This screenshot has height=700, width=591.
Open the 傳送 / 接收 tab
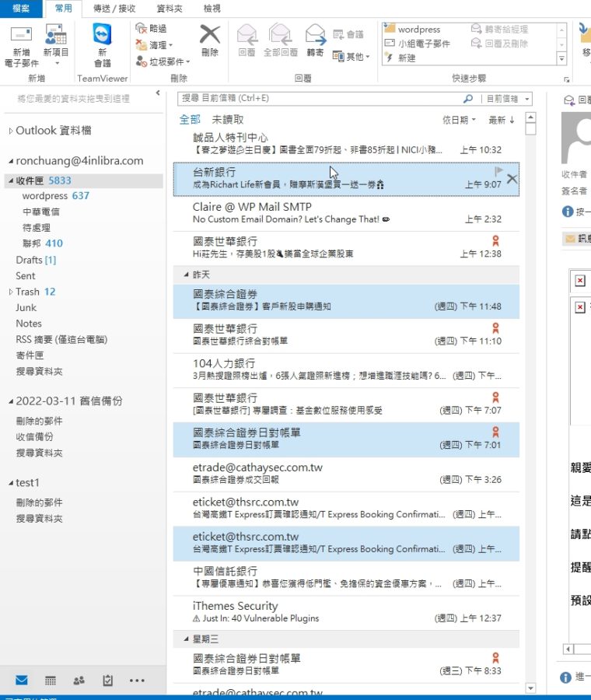click(x=114, y=9)
